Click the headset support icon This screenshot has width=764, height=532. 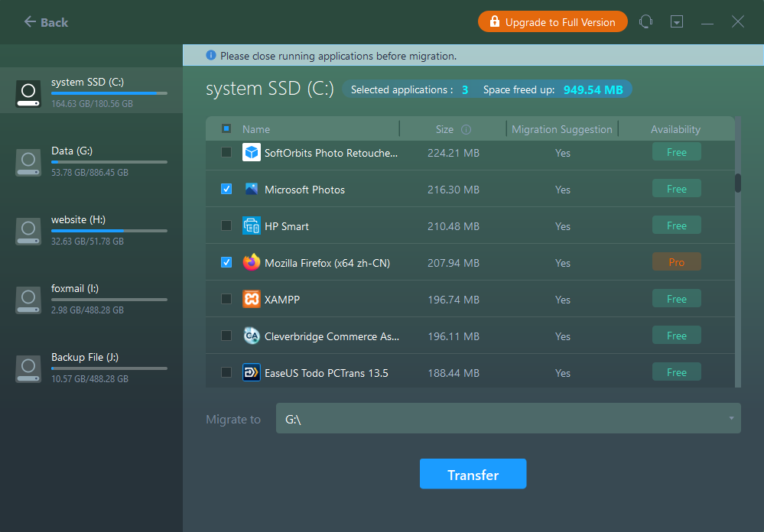[645, 22]
